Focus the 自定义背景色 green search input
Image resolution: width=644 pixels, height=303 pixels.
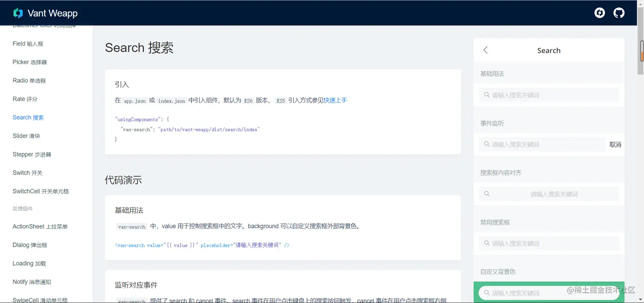click(x=549, y=293)
